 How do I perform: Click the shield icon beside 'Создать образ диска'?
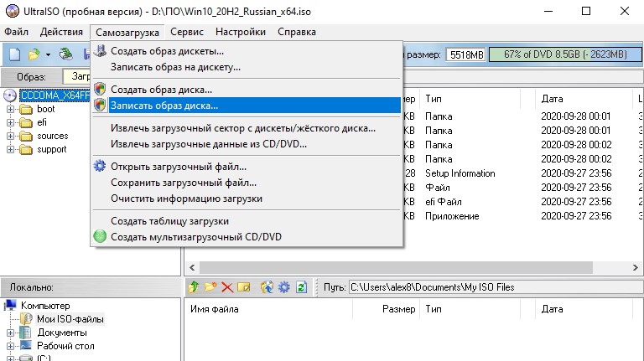100,89
